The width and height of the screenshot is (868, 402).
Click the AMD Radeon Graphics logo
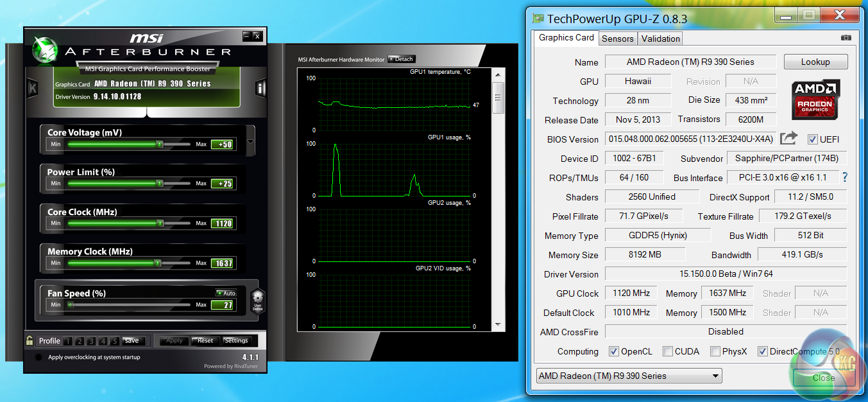point(815,100)
